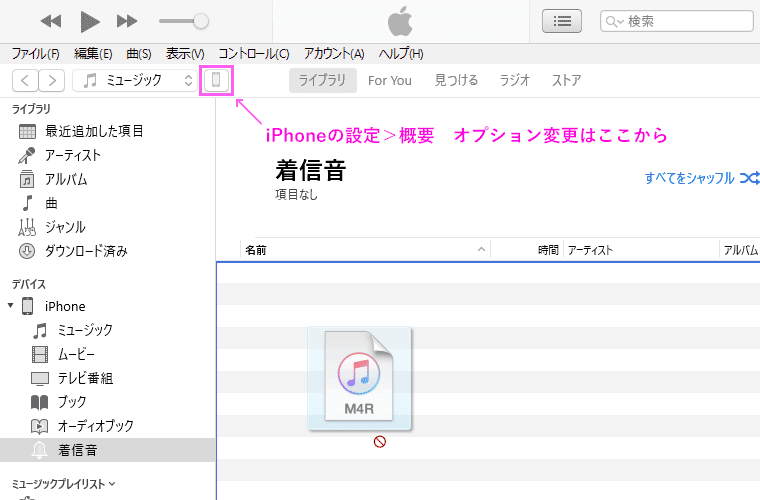Screen dimensions: 760x500
Task: Click the rewind previous track button
Action: [51, 21]
